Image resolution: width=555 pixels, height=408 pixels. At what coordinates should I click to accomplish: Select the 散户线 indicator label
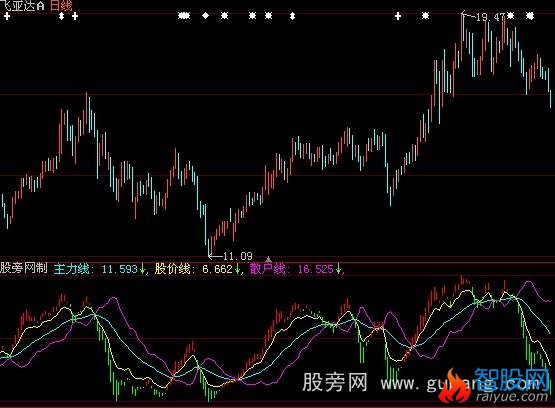point(267,269)
